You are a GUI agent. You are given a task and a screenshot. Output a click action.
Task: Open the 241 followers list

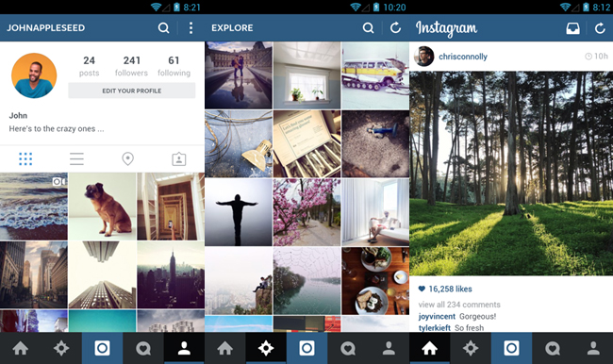(x=131, y=66)
